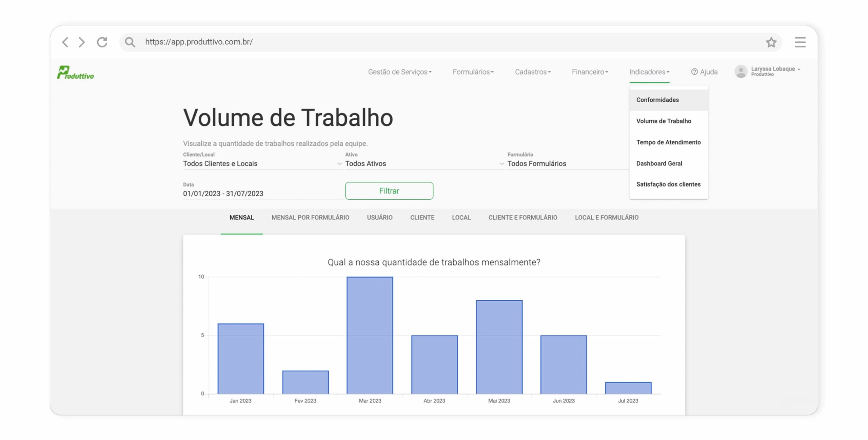Select Conformidades from the Indicadores menu
This screenshot has width=868, height=440.
tap(657, 100)
